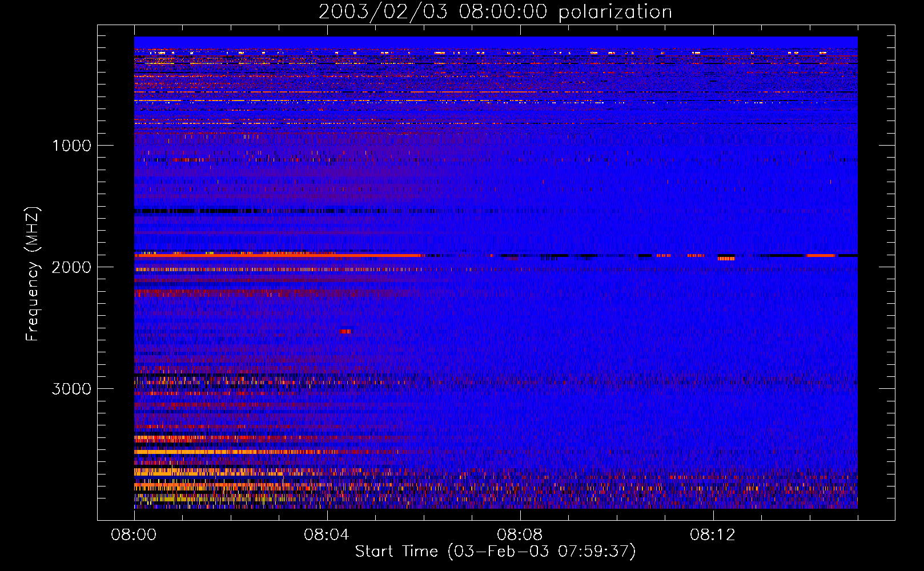Click the plot title '2003/02/03 08:00:00 polarization'

[x=495, y=12]
